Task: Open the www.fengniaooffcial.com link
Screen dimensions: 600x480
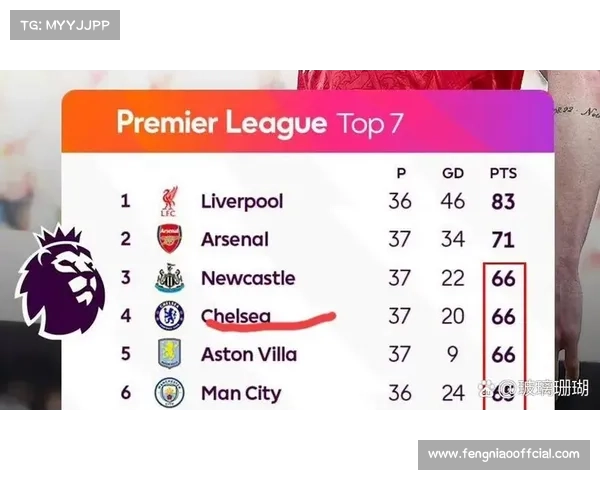Action: point(503,454)
